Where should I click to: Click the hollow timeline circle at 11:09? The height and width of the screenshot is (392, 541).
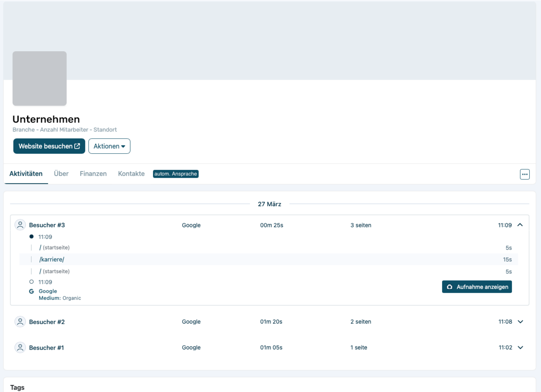click(31, 282)
